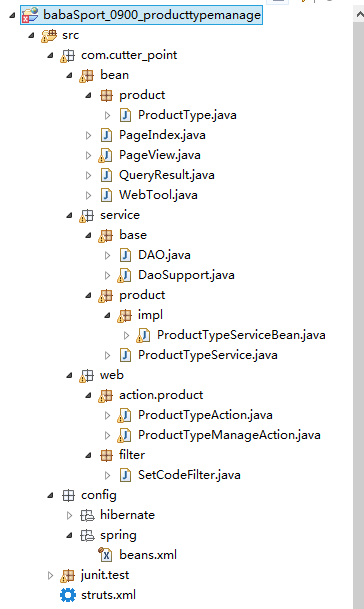The image size is (364, 609).
Task: Click the PageView.java file icon
Action: tap(106, 155)
